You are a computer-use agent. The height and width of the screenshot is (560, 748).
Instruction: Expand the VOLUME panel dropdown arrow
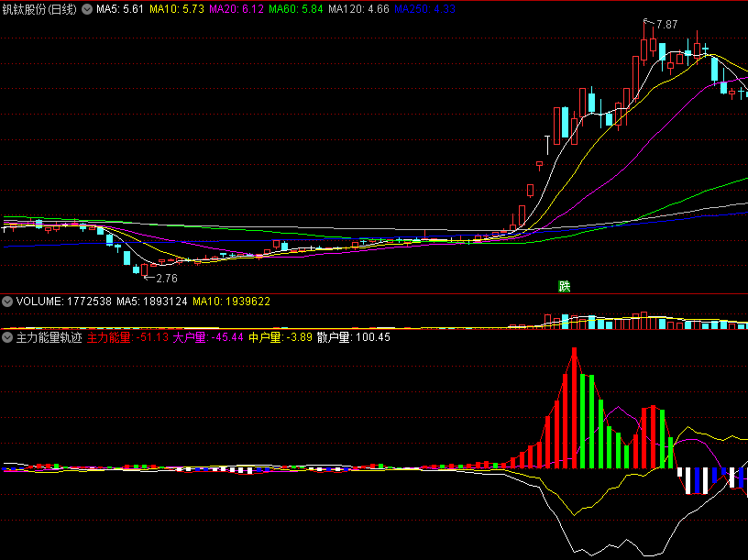tap(7, 302)
